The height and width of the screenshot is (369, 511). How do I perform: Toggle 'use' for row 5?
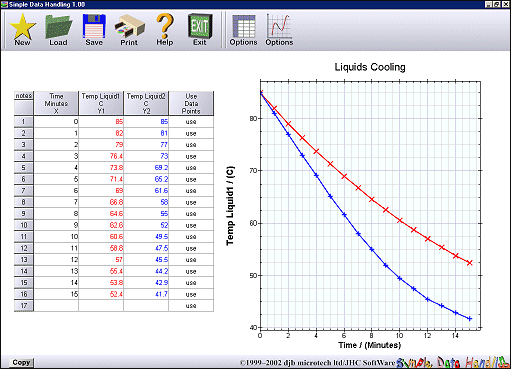coord(191,168)
